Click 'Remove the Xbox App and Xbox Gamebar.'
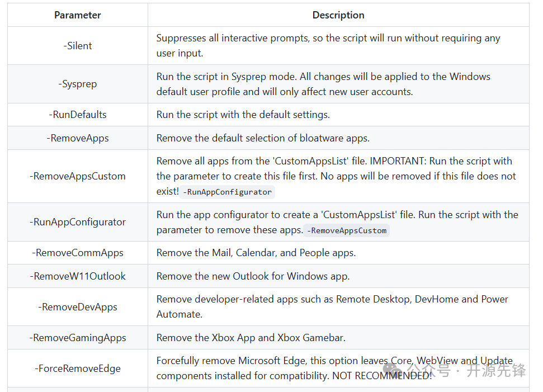This screenshot has width=543, height=392. 251,338
